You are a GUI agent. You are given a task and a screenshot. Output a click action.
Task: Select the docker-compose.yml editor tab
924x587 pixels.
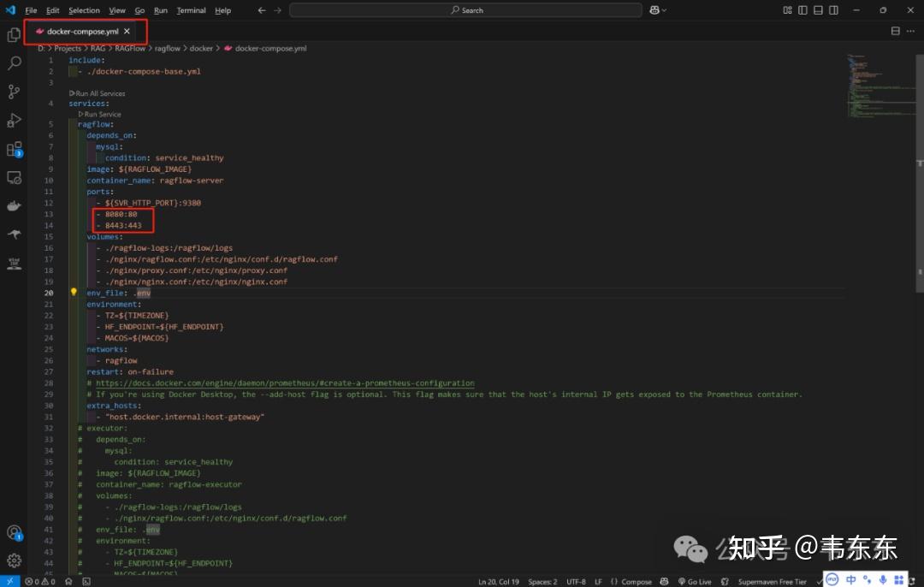(x=82, y=32)
